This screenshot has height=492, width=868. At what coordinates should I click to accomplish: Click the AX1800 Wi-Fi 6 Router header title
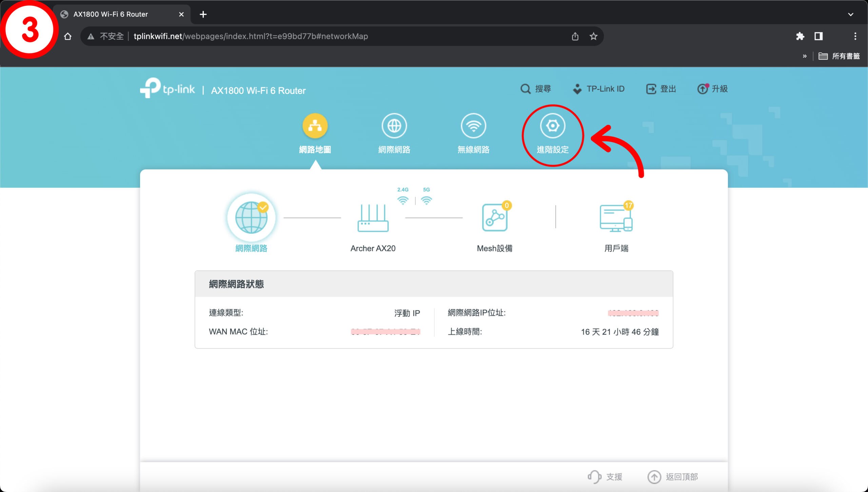point(258,91)
